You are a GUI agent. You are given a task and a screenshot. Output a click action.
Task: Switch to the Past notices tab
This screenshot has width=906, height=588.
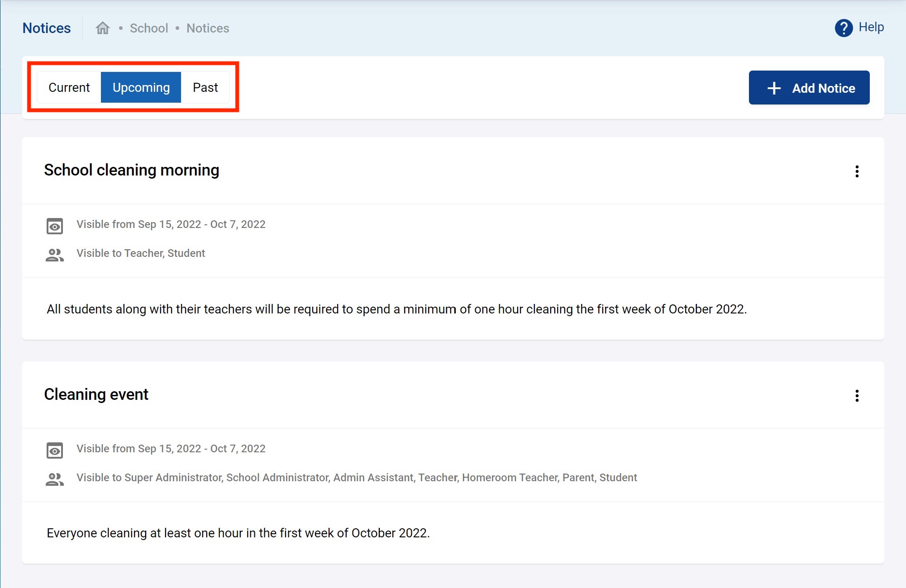pyautogui.click(x=205, y=87)
